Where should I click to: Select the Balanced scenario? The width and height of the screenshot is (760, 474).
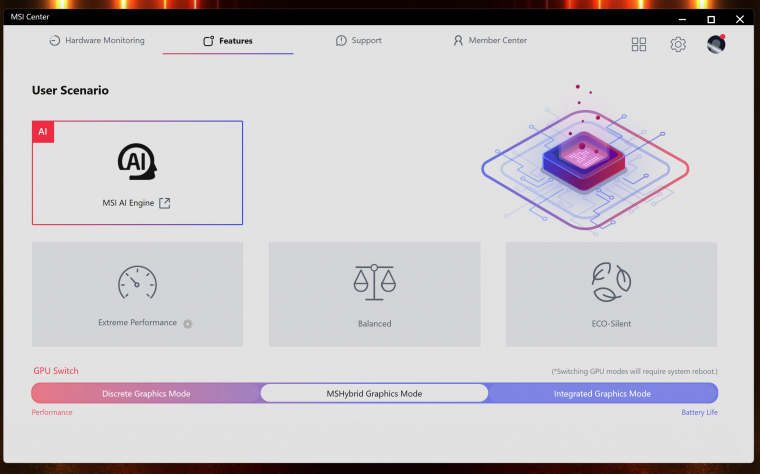coord(374,294)
